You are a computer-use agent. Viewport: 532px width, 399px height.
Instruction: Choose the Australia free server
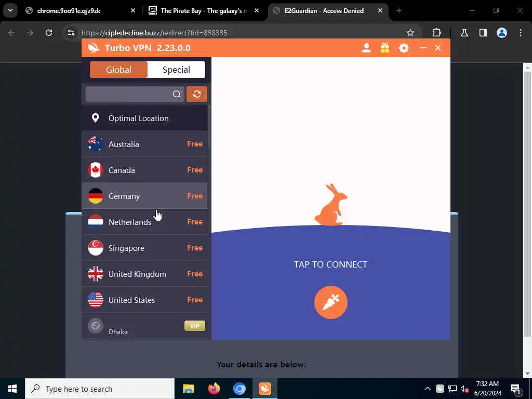(x=144, y=144)
